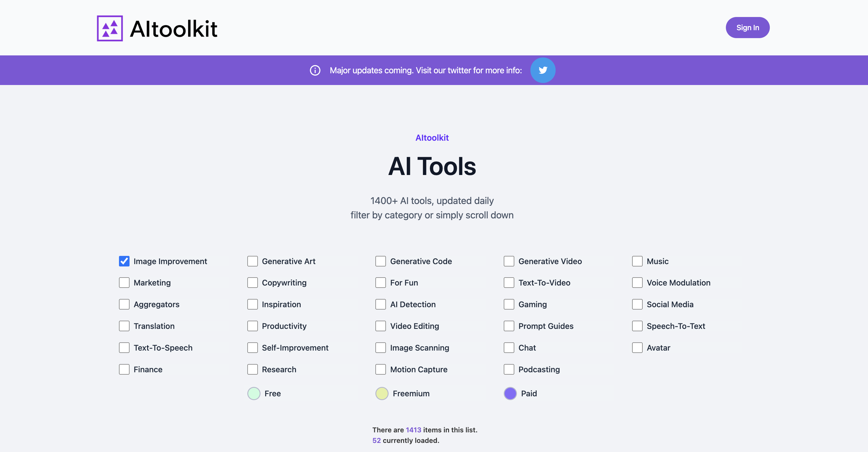Enable the Copywriting filter
868x452 pixels.
point(252,283)
